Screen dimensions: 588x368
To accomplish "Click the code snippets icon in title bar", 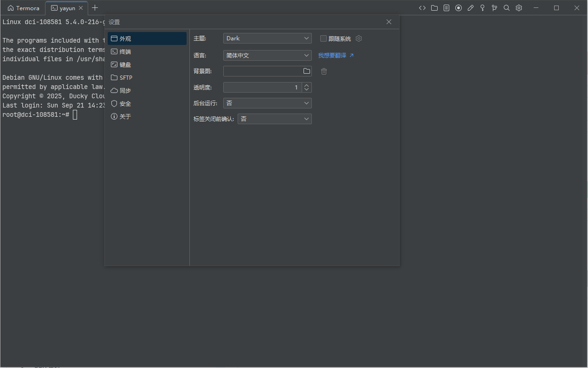I will point(422,8).
